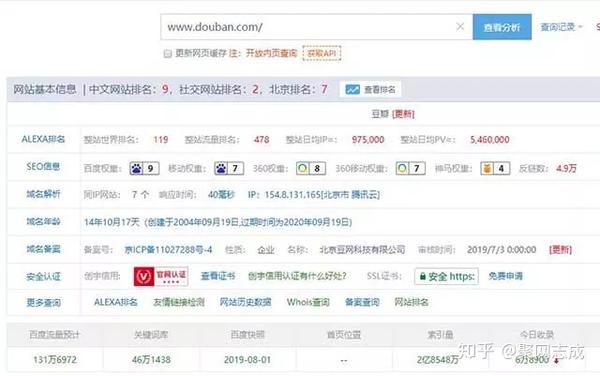Click the 查看排名 chart icon

(352, 90)
